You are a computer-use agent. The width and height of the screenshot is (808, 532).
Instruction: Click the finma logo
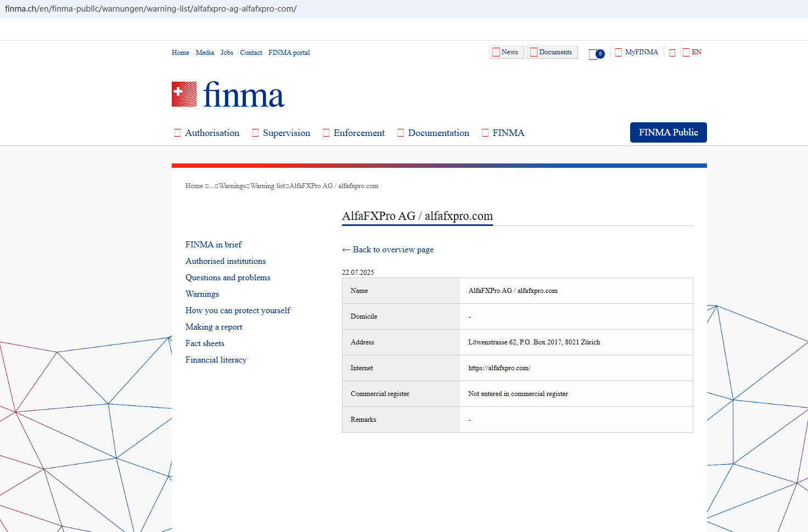point(228,94)
